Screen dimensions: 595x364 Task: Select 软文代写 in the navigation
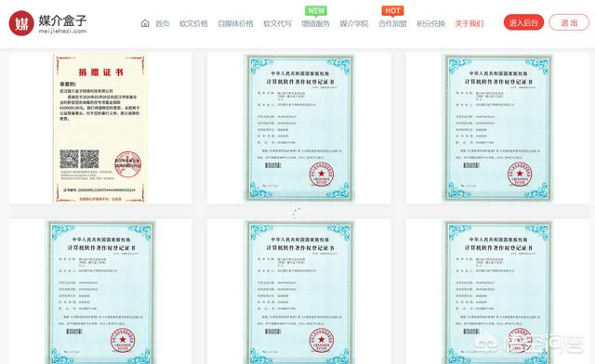click(x=277, y=23)
